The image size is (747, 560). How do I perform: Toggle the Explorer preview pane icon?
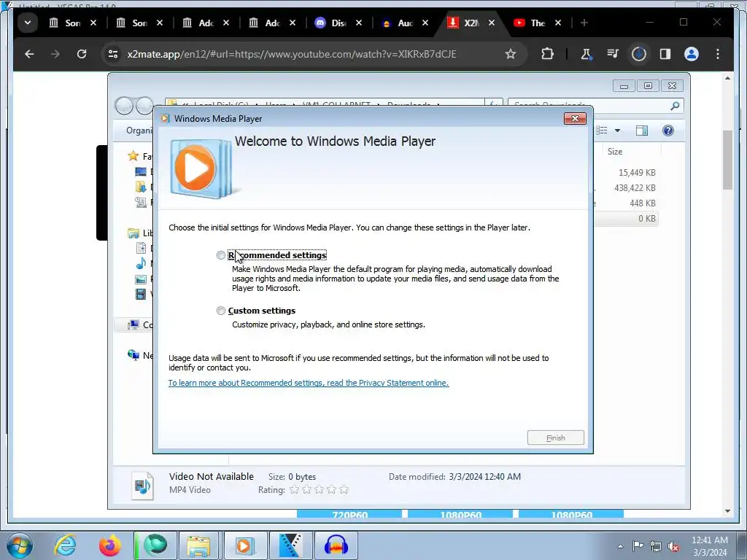click(x=642, y=131)
